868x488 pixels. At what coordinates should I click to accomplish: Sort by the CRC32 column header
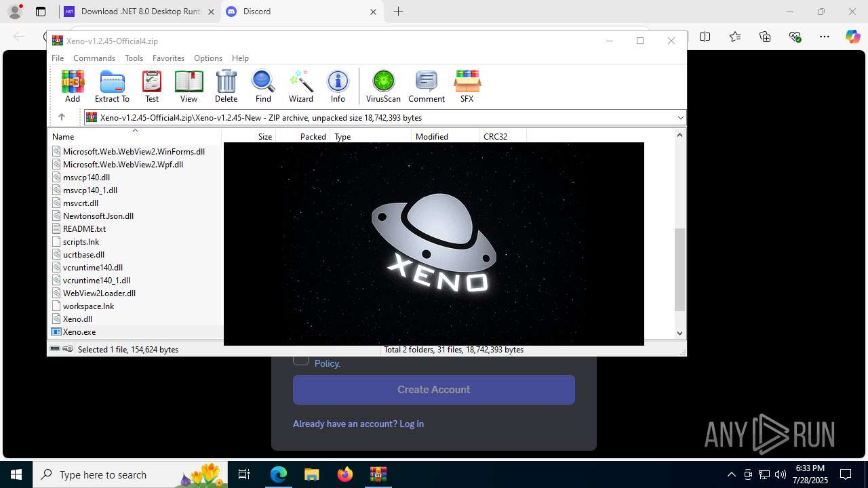point(503,136)
